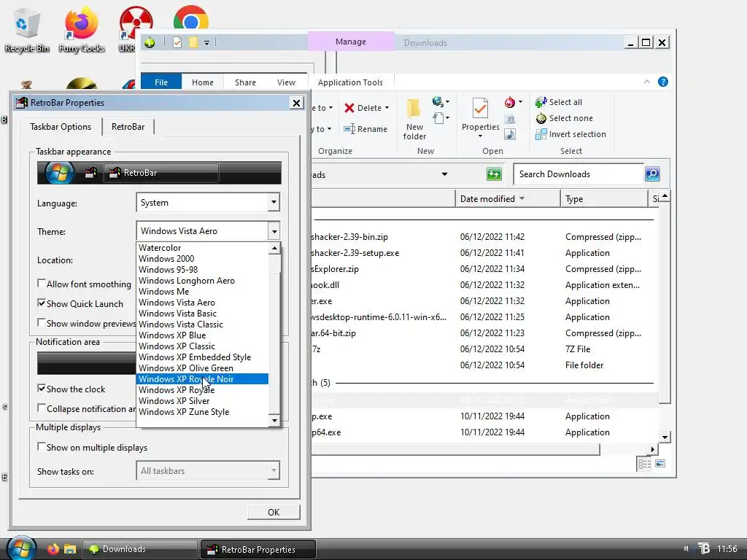Open the Quick Access Toolbar customize arrow
Viewport: 747px width, 560px height.
point(206,43)
